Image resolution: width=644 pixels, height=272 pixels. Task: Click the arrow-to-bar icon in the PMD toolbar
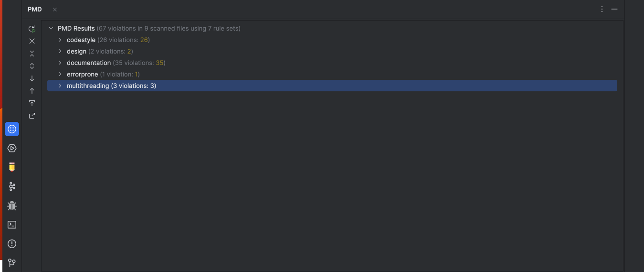pos(32,103)
